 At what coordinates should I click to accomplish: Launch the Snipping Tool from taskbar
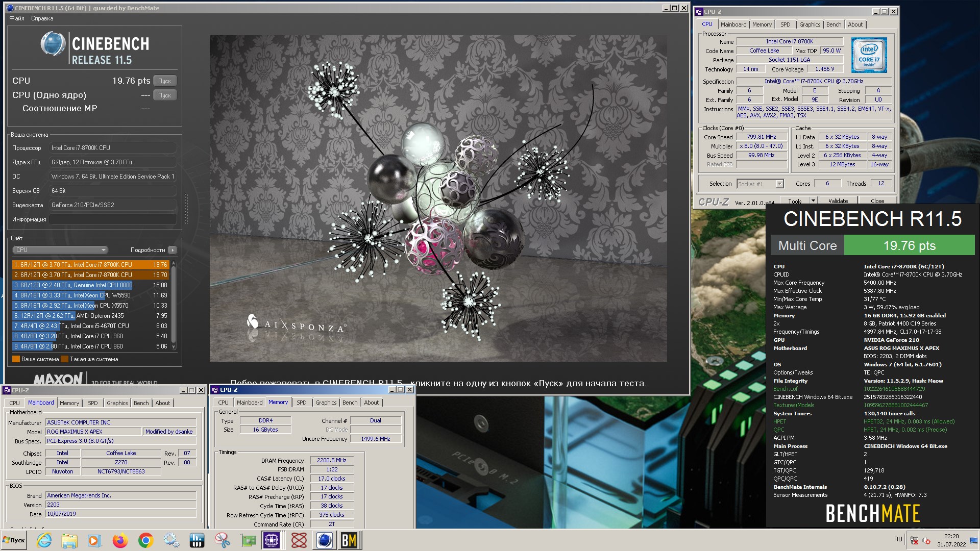(x=222, y=540)
